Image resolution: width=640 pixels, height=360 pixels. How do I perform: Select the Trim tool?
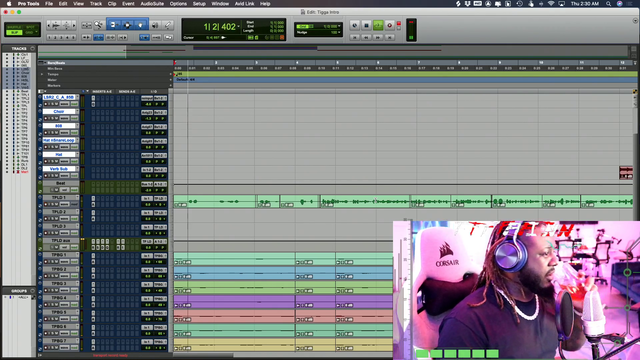pos(113,25)
